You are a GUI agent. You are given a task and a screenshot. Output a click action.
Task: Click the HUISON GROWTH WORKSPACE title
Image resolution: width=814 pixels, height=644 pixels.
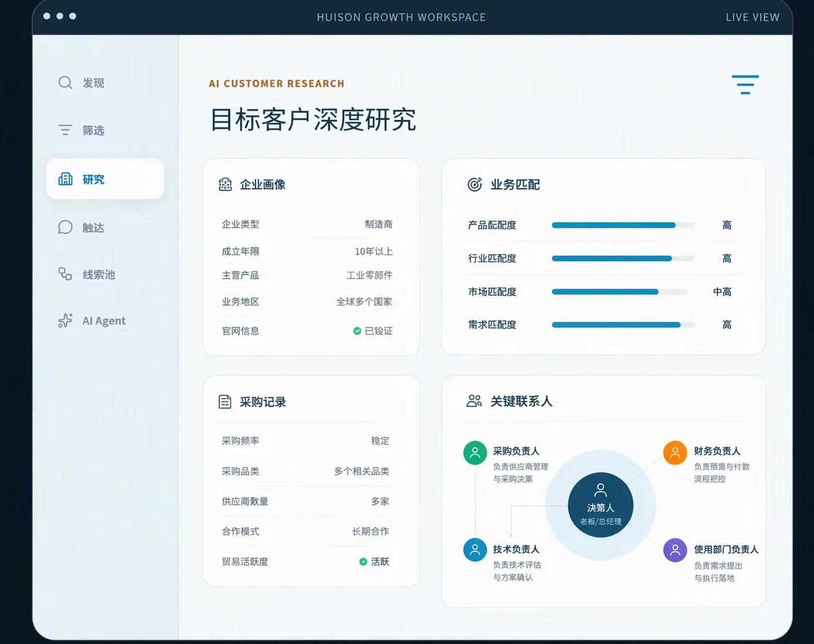tap(401, 18)
